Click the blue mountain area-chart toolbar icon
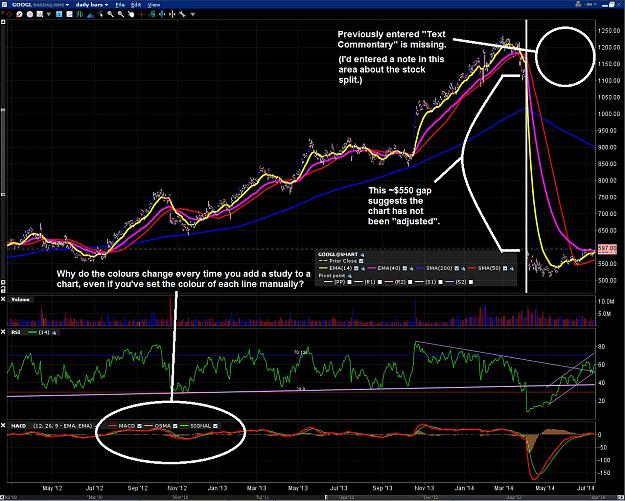Screen dimensions: 625x501 pos(90,15)
